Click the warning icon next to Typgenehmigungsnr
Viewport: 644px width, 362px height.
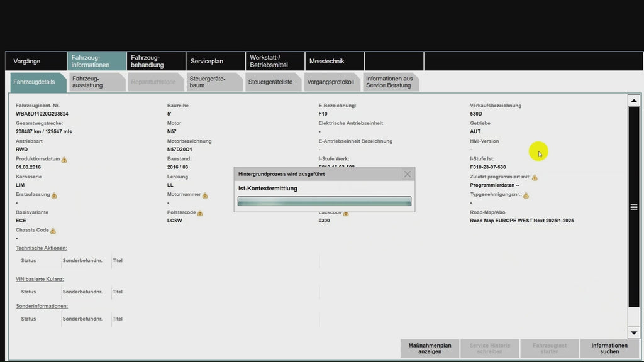(x=528, y=195)
